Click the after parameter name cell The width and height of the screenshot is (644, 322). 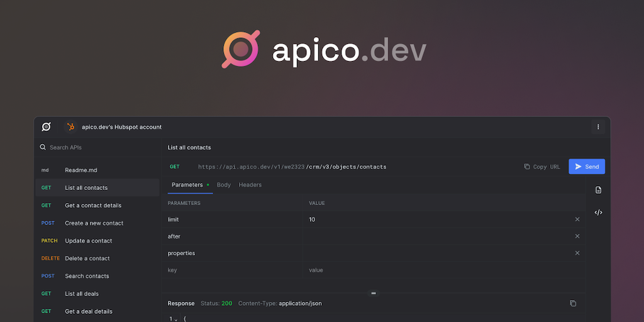[x=232, y=236]
